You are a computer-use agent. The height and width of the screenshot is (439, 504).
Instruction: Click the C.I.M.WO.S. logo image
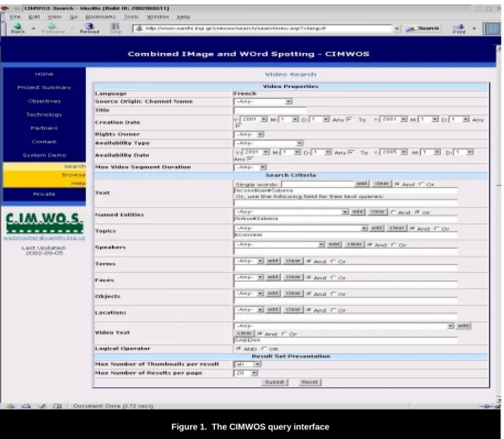click(x=44, y=222)
